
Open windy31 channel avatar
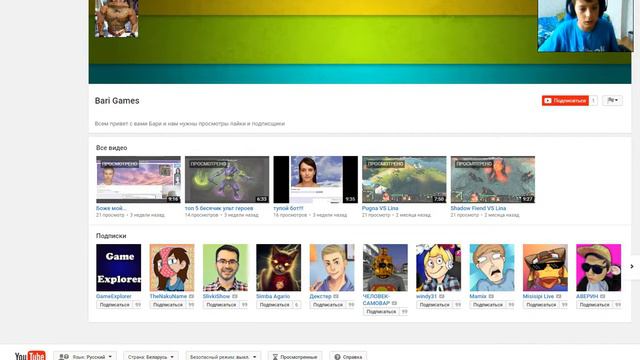[x=438, y=268]
